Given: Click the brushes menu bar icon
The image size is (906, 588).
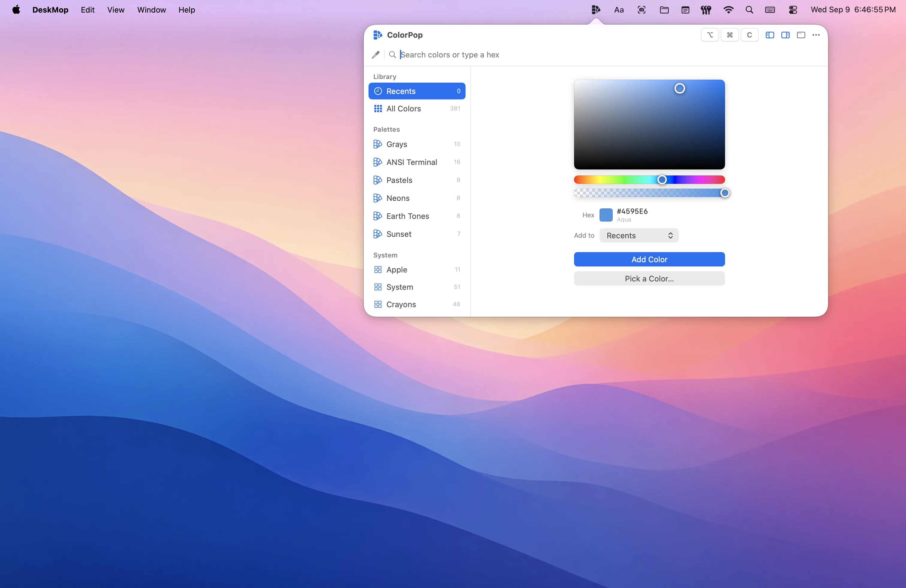Looking at the screenshot, I should click(x=706, y=10).
